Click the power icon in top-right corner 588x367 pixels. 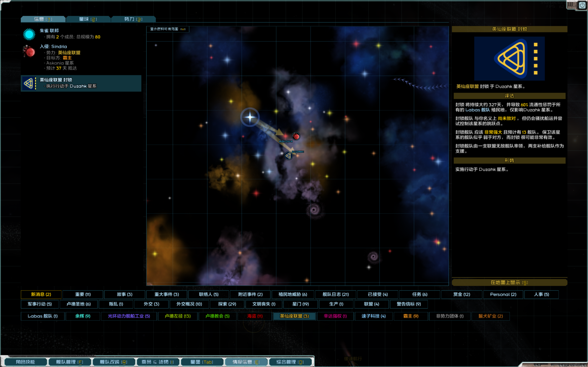click(582, 5)
